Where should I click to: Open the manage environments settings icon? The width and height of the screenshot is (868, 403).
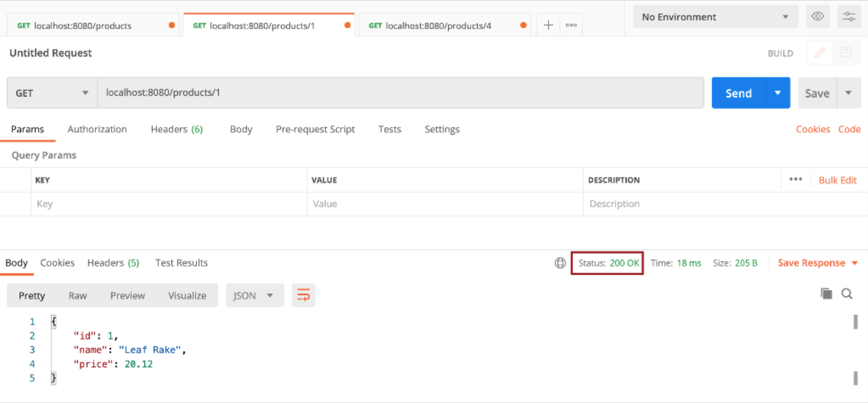click(x=848, y=17)
